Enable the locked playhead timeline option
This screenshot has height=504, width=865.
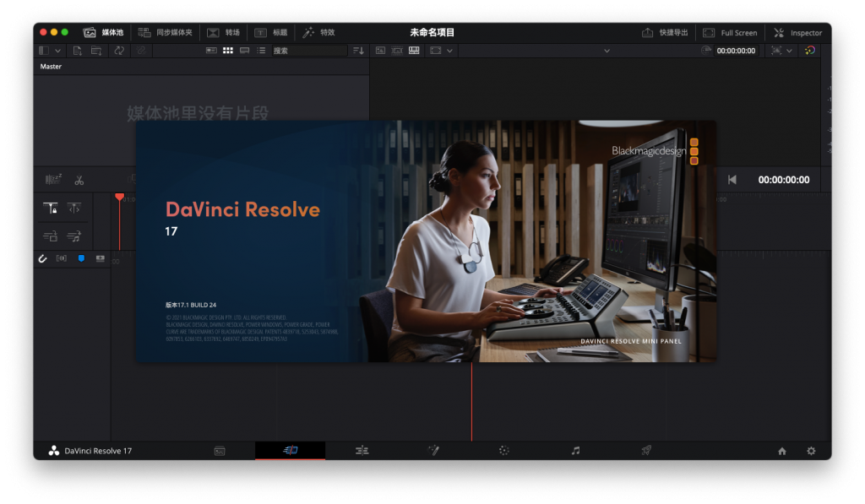[50, 208]
